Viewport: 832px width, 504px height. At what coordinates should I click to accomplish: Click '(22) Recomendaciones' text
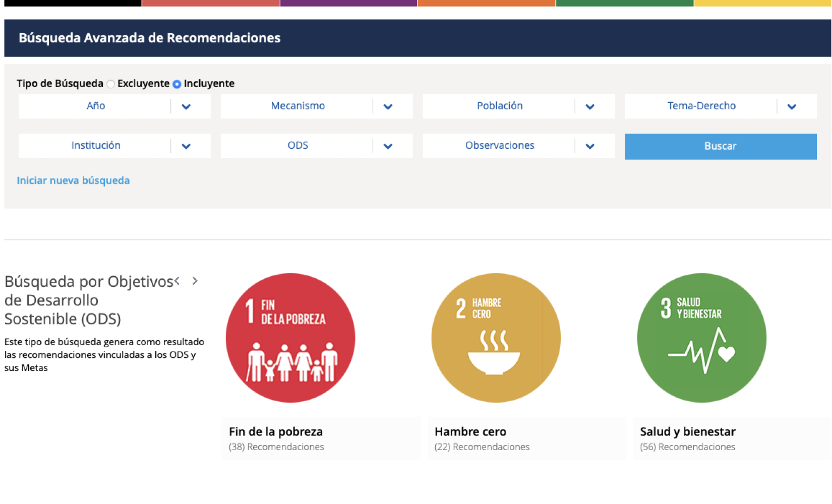click(482, 447)
